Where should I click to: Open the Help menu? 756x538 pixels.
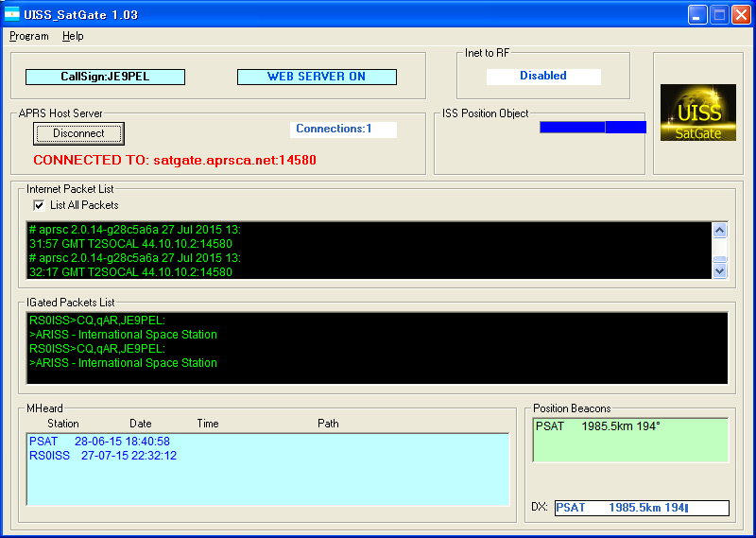73,36
